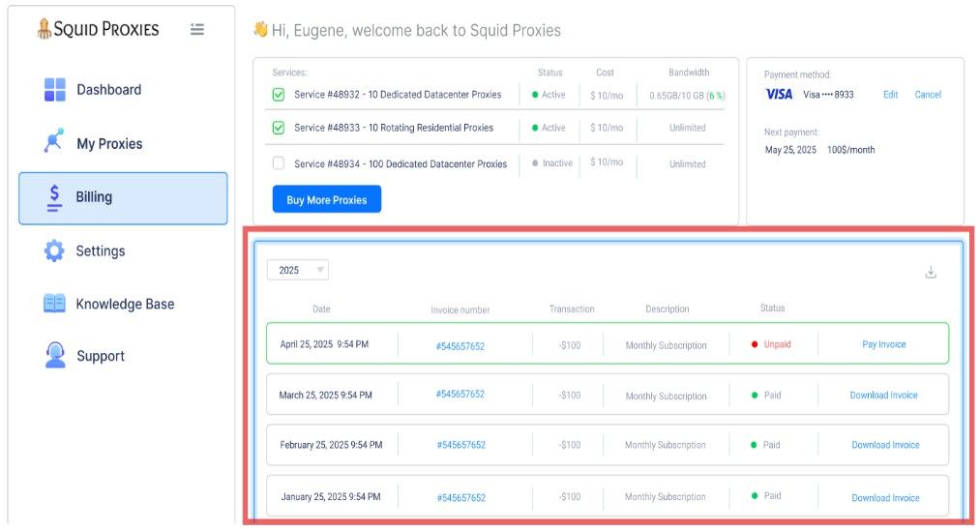Click April 25, 2025 date cell

(x=324, y=344)
